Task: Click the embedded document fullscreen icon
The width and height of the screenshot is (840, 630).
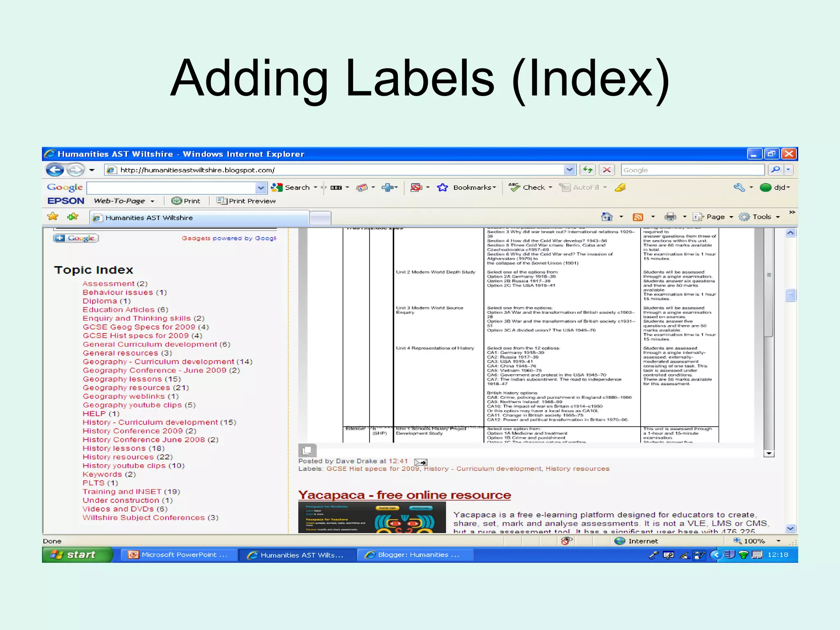Action: [307, 451]
